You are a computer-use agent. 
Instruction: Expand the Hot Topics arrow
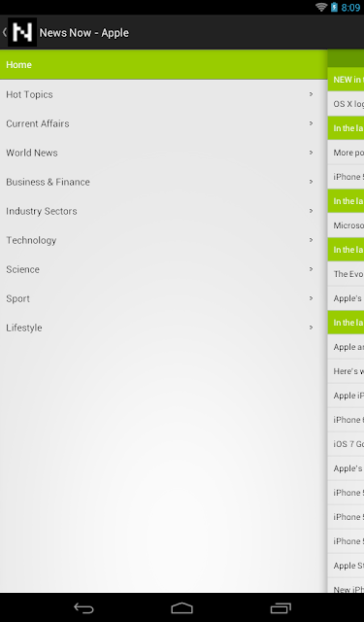[311, 94]
